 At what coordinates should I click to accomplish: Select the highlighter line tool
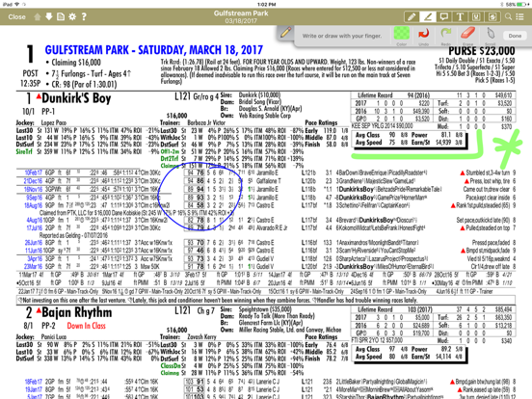(428, 16)
